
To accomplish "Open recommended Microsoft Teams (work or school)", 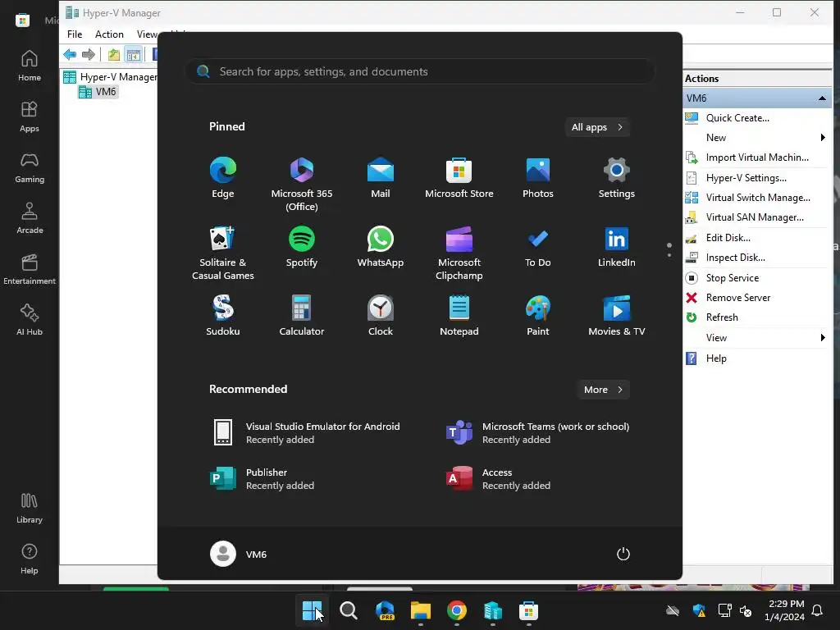I will tap(538, 433).
